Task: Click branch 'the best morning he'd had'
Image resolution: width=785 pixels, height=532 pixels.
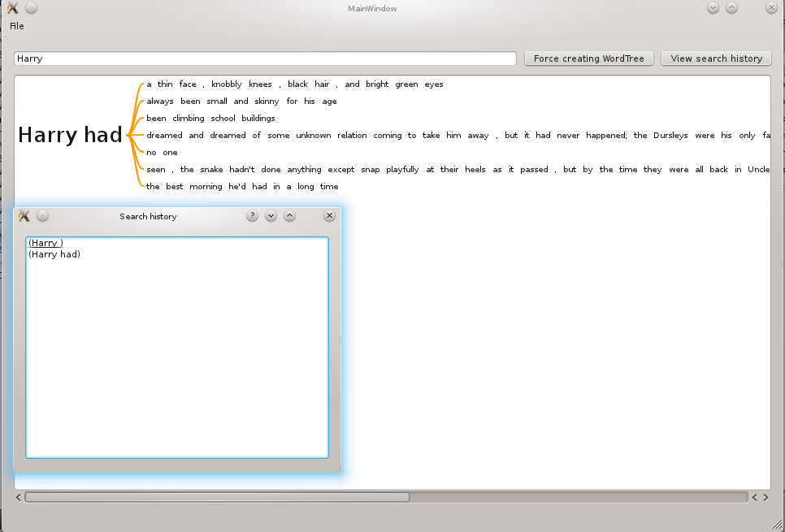Action: 242,186
